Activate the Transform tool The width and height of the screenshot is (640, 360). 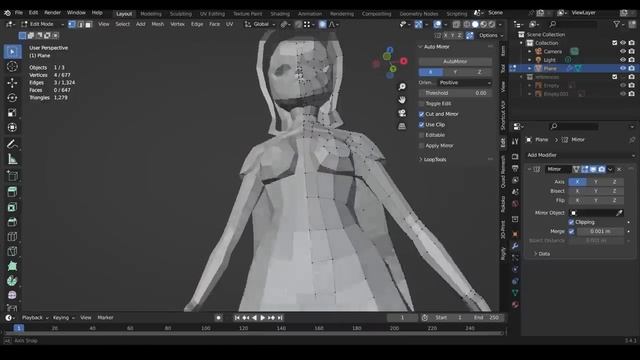pyautogui.click(x=12, y=127)
